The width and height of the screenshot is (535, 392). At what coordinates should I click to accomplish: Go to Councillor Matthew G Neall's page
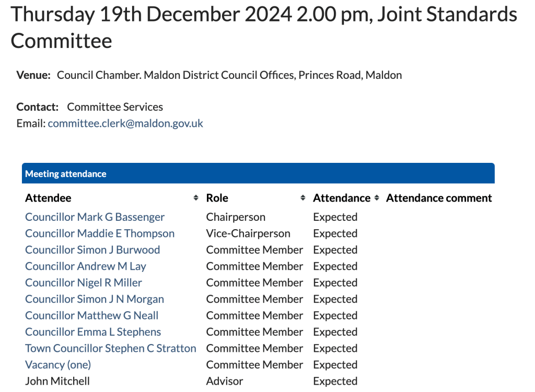92,316
